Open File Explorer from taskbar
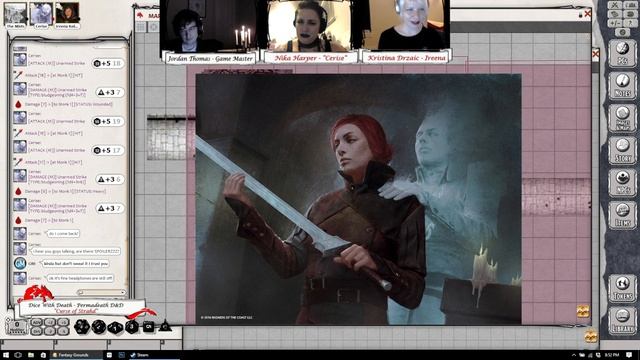The image size is (640, 360). (31, 355)
